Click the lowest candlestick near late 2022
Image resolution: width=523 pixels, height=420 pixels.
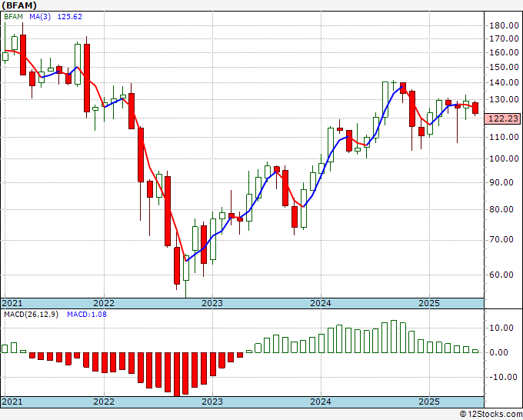tap(186, 276)
